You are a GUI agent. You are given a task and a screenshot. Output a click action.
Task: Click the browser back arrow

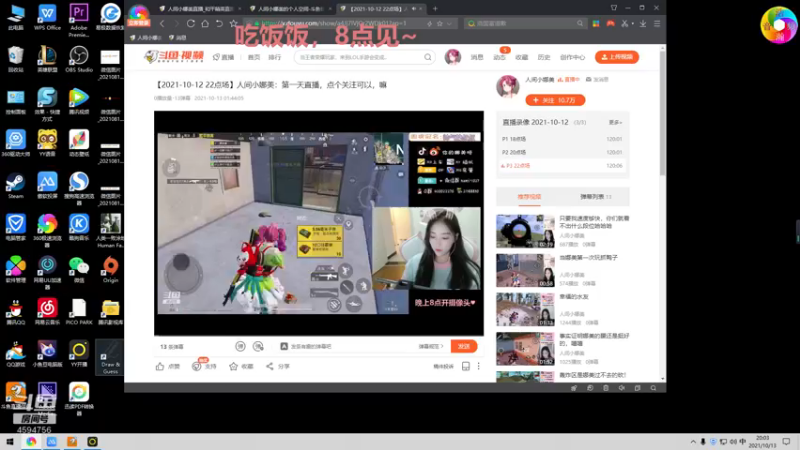point(162,23)
